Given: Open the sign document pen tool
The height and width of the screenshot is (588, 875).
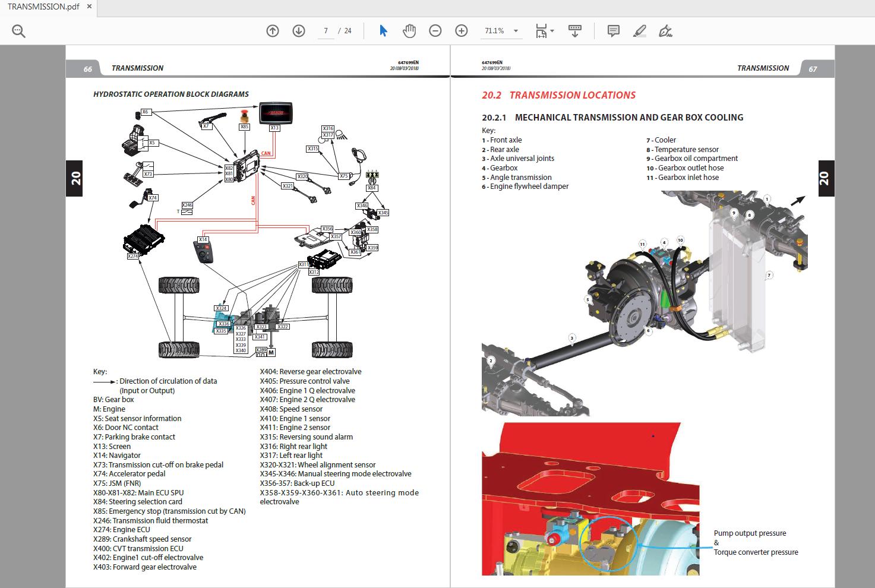Looking at the screenshot, I should click(665, 31).
